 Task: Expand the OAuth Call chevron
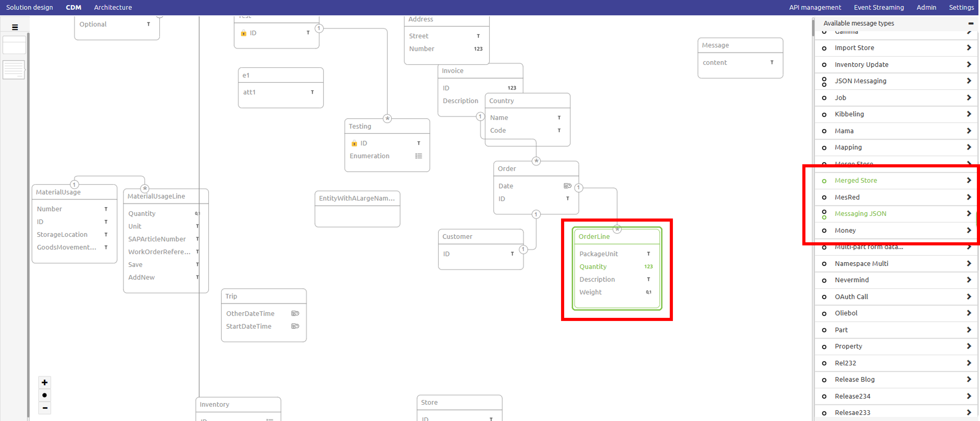[969, 297]
